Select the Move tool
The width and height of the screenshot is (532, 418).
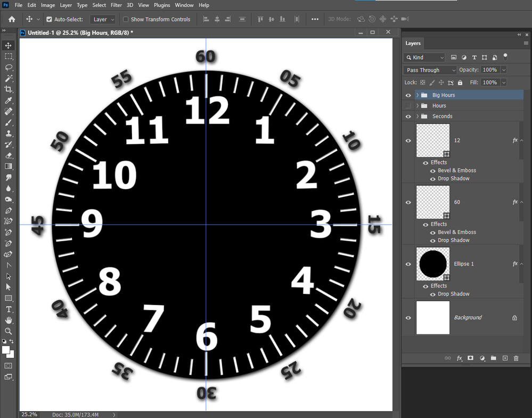click(x=7, y=45)
